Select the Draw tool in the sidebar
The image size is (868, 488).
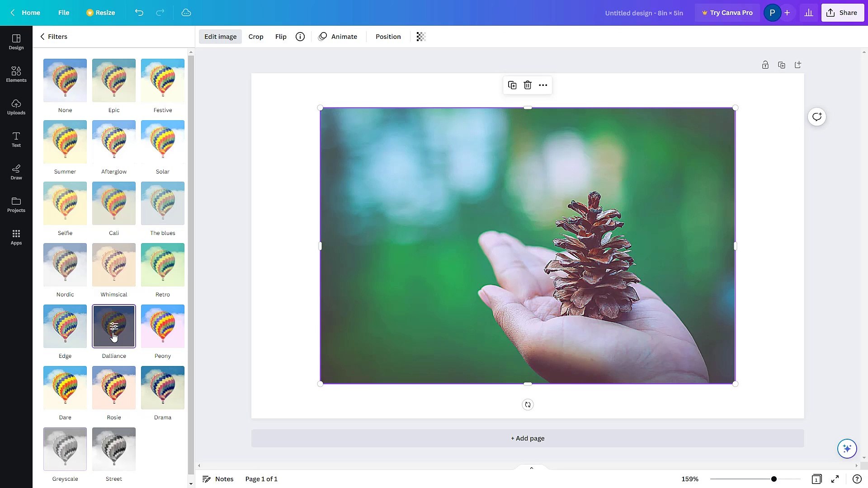coord(16,171)
